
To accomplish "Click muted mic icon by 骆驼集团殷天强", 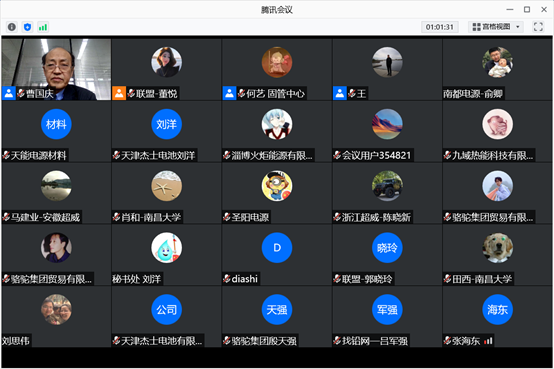I will pyautogui.click(x=227, y=341).
